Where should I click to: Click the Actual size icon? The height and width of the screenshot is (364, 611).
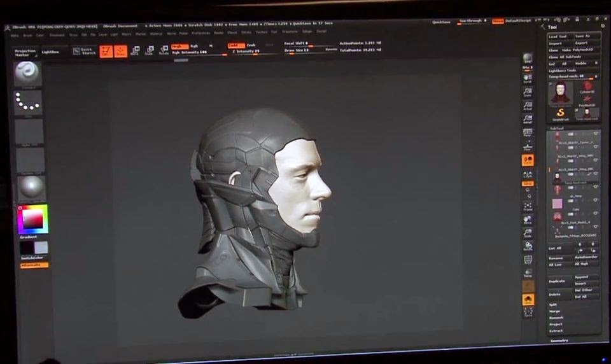527,106
